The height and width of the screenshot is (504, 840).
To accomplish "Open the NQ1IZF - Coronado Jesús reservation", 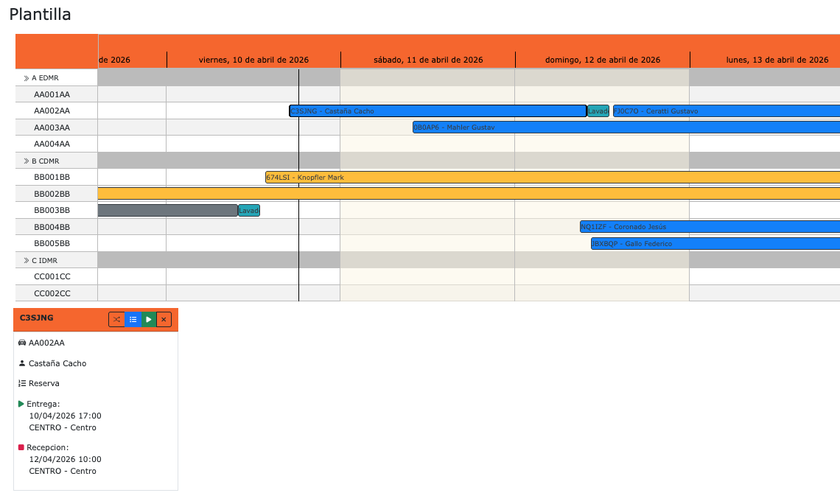I will click(710, 227).
